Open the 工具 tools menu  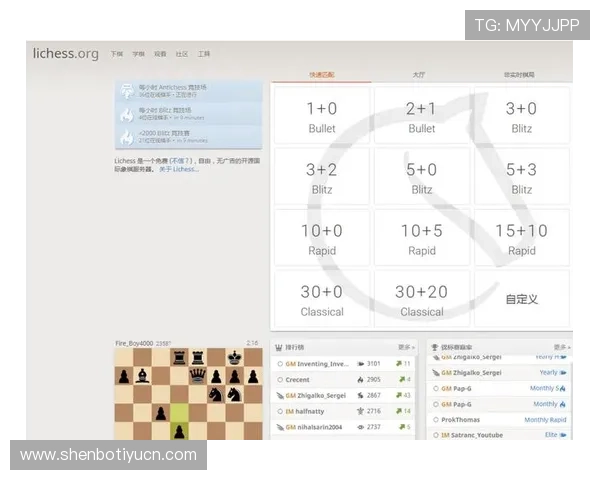click(204, 54)
